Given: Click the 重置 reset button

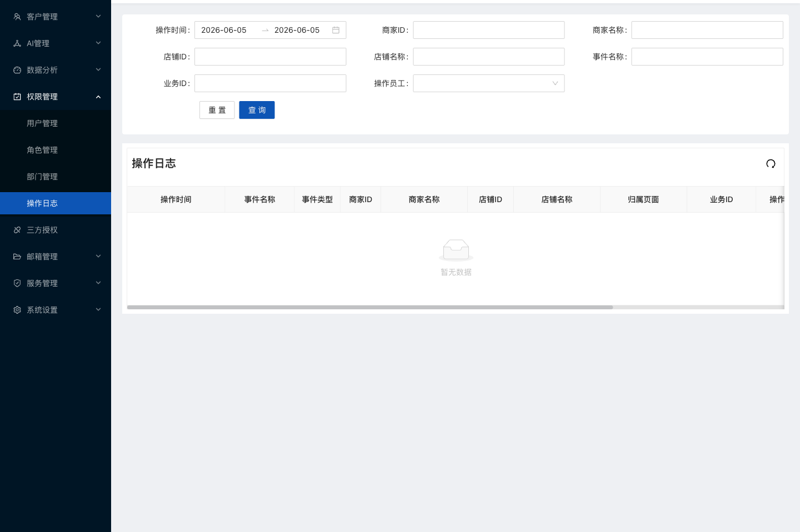Looking at the screenshot, I should [x=217, y=110].
